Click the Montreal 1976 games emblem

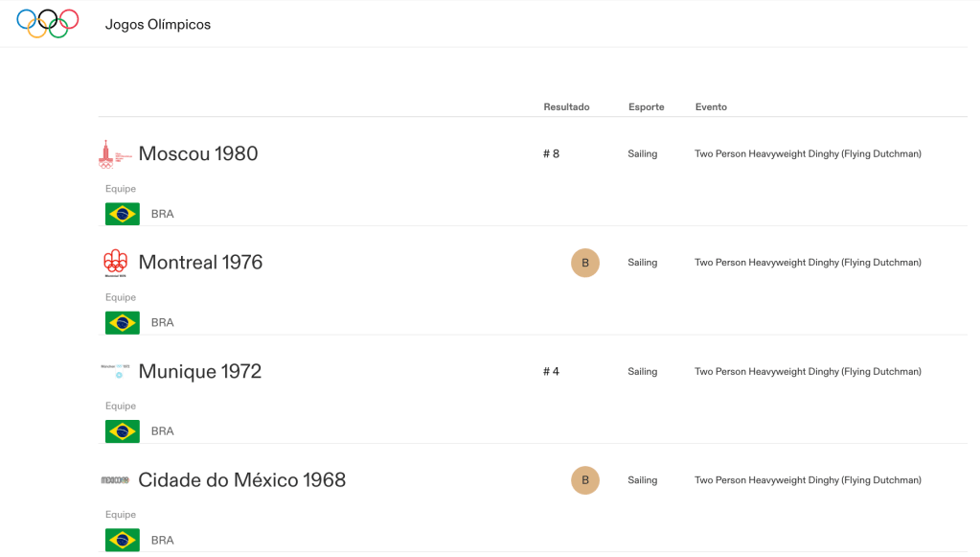115,263
